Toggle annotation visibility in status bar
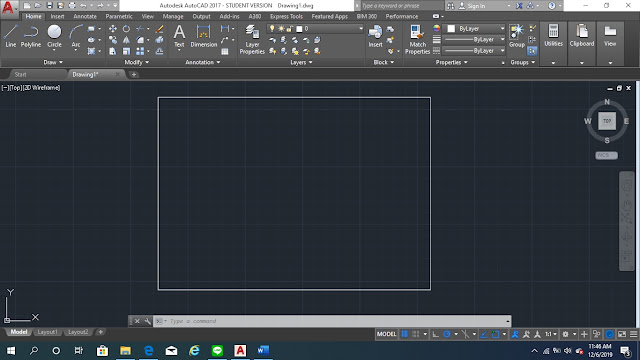Viewport: 640px width, 360px height. point(515,334)
